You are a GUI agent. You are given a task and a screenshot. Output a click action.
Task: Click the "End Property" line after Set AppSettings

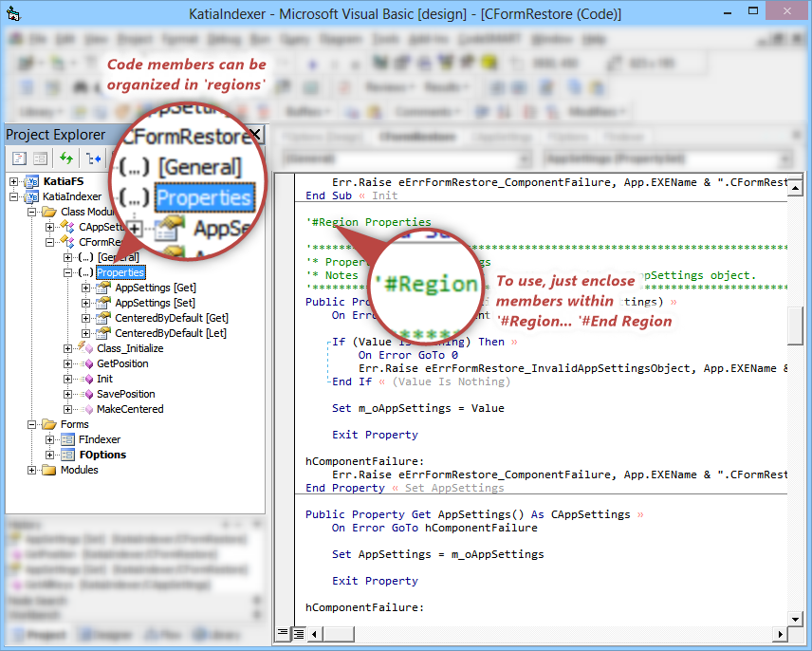(345, 488)
